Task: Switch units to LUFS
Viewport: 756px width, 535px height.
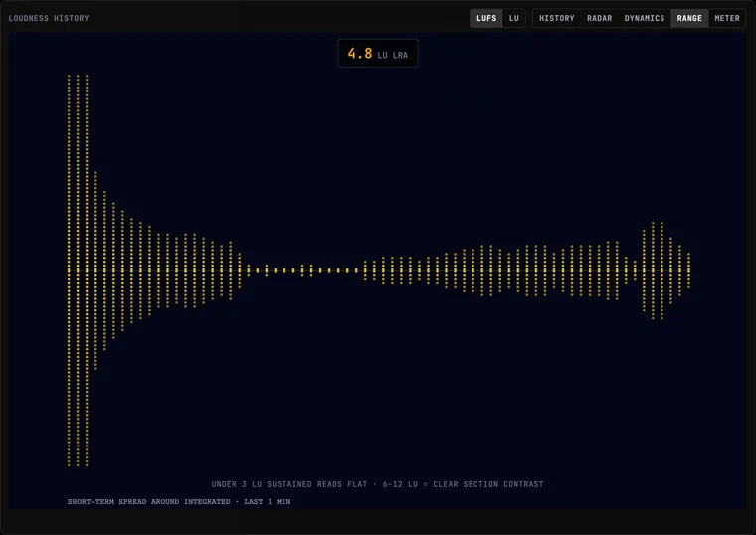Action: tap(486, 18)
